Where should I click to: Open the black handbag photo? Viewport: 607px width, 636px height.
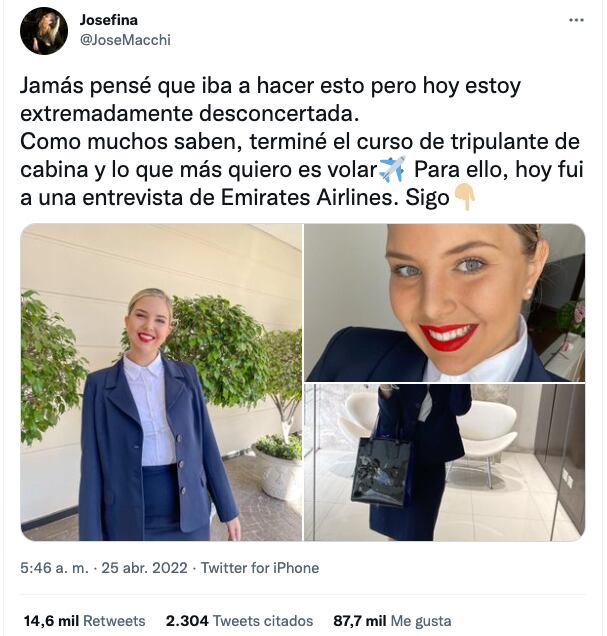[x=445, y=462]
